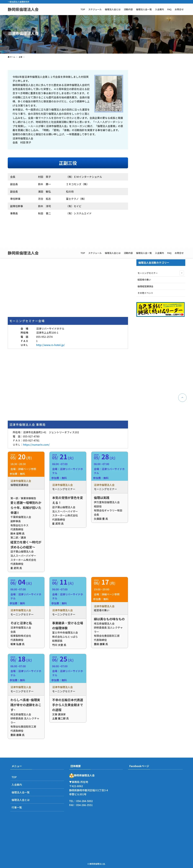Open the 06/25 不幸の五輪日本代表選手 event card
The width and height of the screenshot is (193, 868).
(x=68, y=688)
